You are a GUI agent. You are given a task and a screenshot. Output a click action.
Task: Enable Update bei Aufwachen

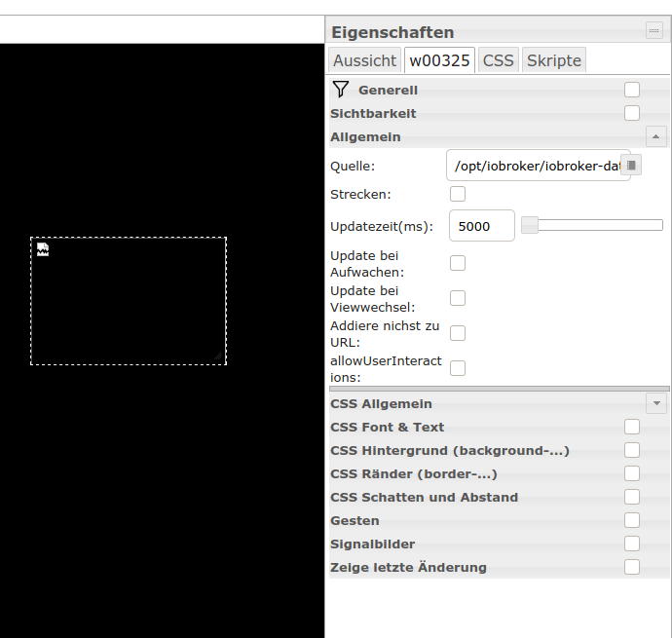pos(458,263)
